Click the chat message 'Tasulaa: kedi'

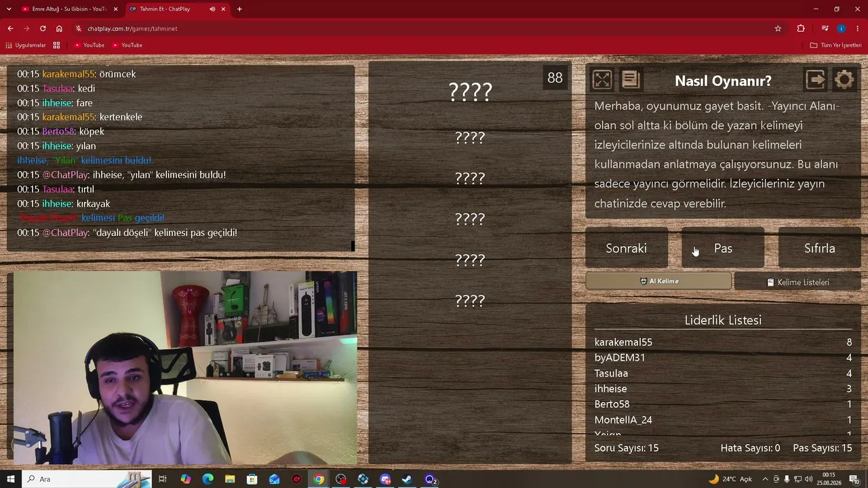pos(56,88)
